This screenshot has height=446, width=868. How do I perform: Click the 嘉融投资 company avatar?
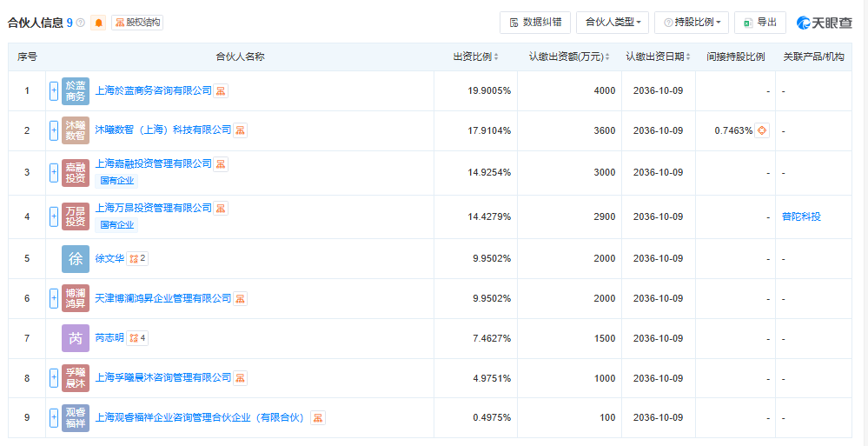pos(76,172)
